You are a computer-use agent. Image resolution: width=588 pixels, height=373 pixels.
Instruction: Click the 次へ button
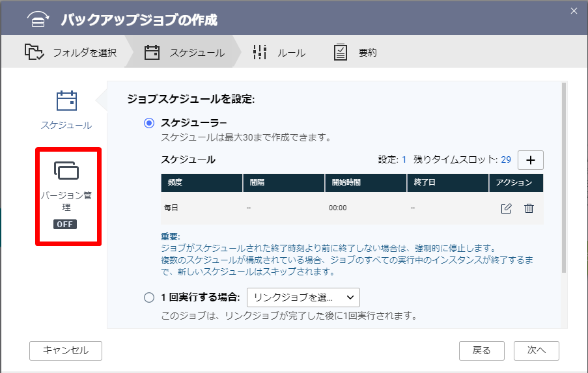coord(537,351)
